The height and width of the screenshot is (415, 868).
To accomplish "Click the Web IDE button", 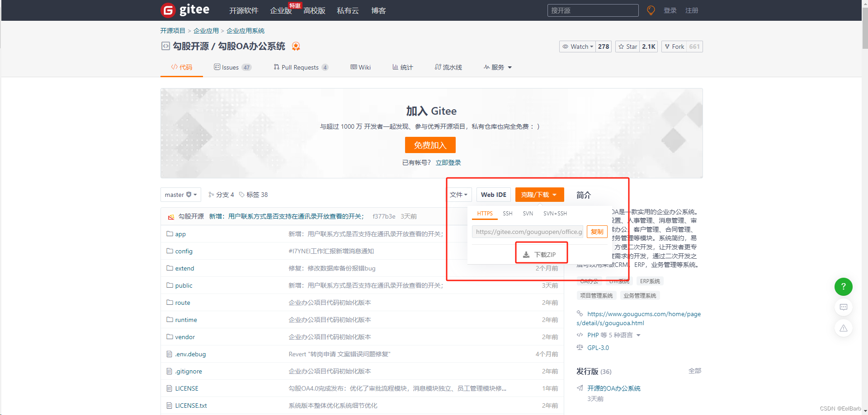I will click(494, 195).
